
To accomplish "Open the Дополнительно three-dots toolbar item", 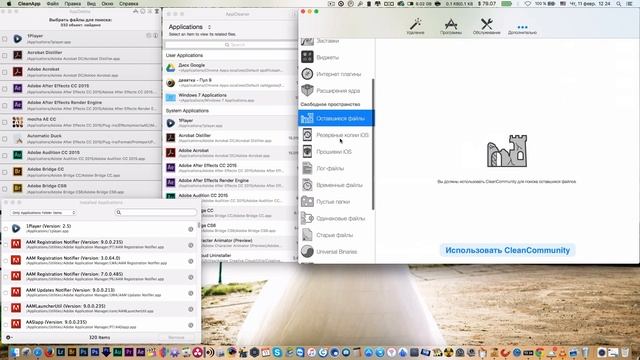I will tap(522, 29).
